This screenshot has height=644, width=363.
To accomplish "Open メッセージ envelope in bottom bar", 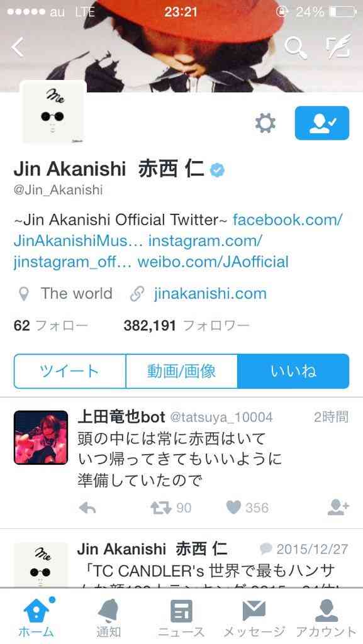I will point(254,617).
